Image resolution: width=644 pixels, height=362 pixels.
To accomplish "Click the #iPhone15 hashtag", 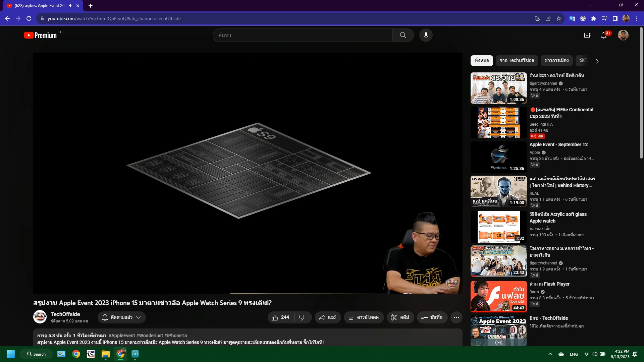I will 175,336.
